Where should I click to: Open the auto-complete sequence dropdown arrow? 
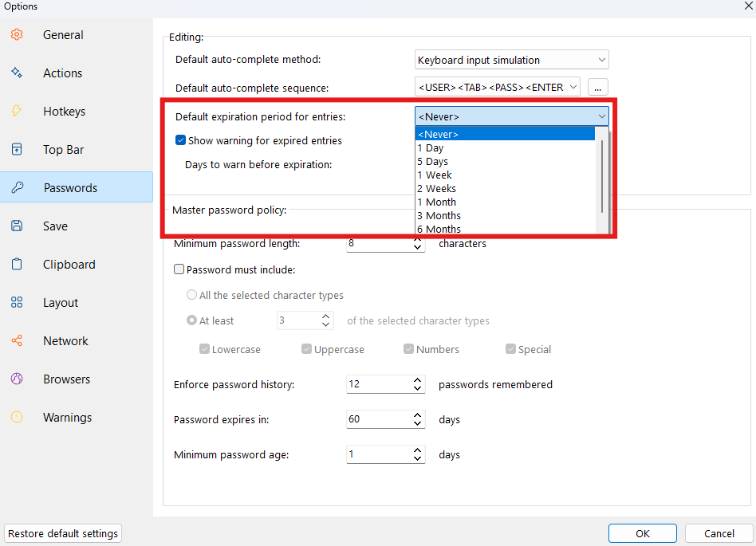(573, 87)
